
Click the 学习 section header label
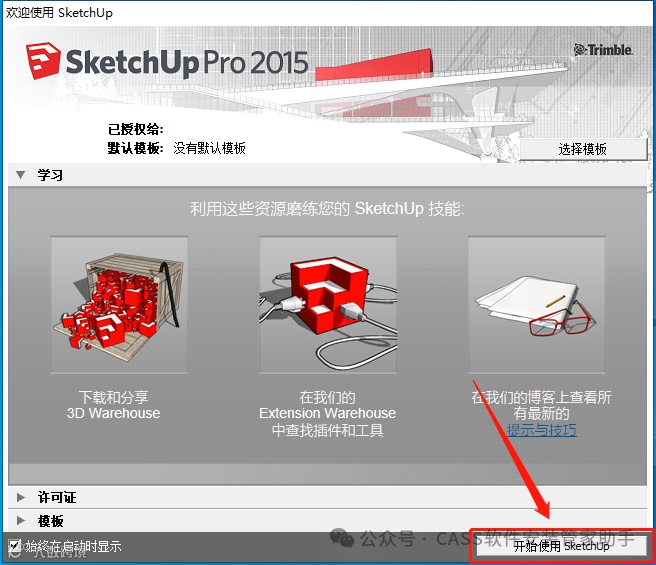point(50,175)
